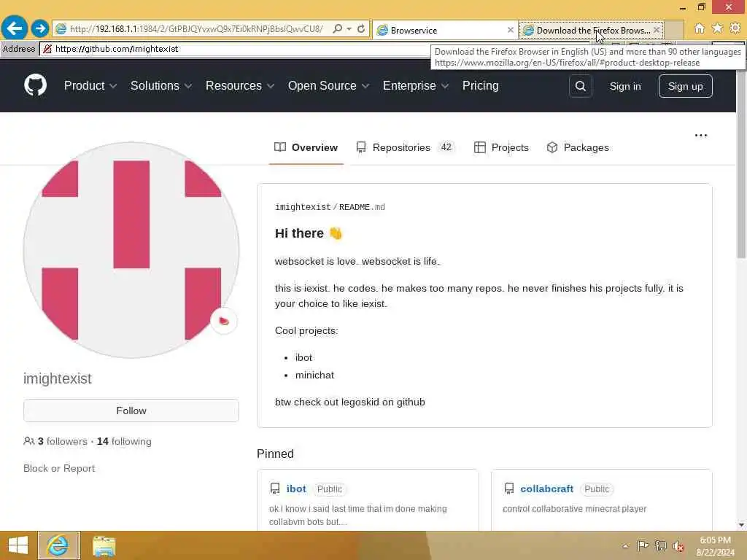Switch to the Packages tab
This screenshot has width=747, height=560.
(x=578, y=147)
